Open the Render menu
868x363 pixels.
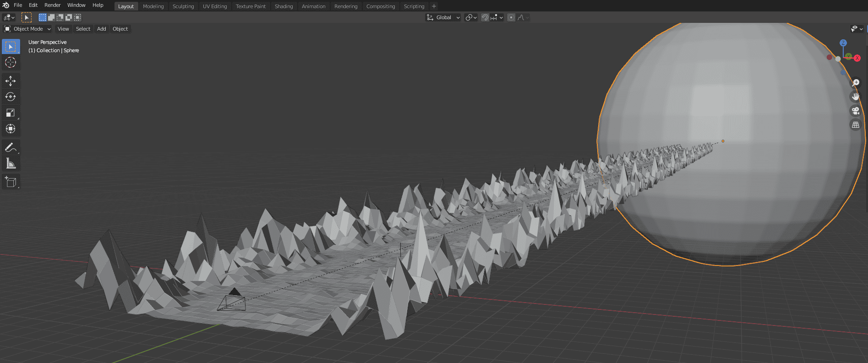click(52, 5)
